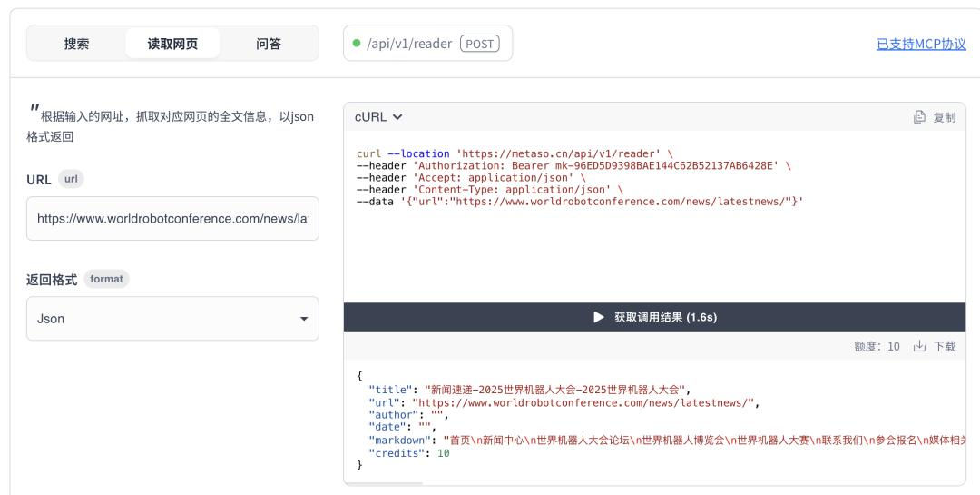Click the 'Accept: application/json' header line
980x495 pixels.
471,178
